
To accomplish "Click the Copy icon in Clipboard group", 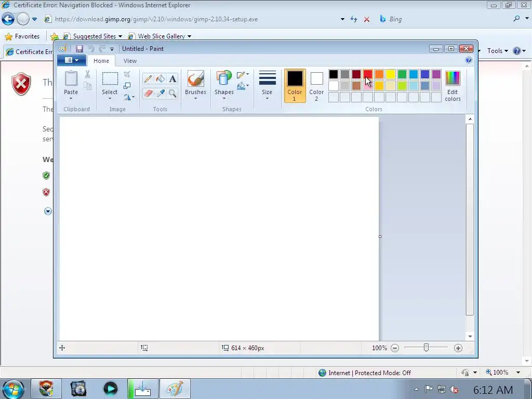I will coord(87,86).
